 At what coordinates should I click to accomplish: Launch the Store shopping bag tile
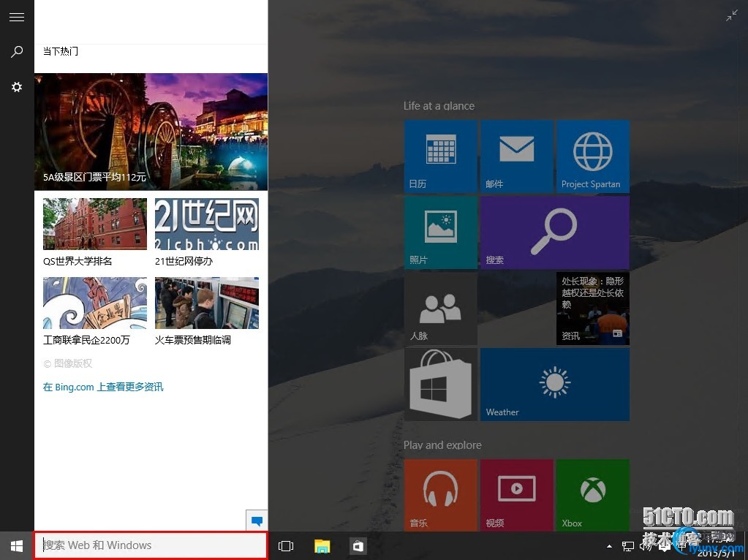click(440, 385)
